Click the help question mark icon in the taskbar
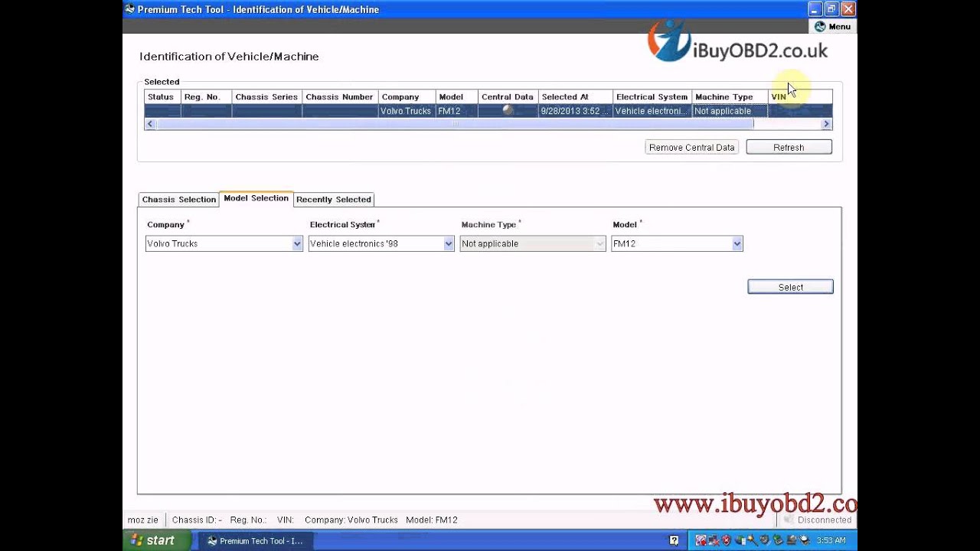This screenshot has height=551, width=980. pos(674,540)
